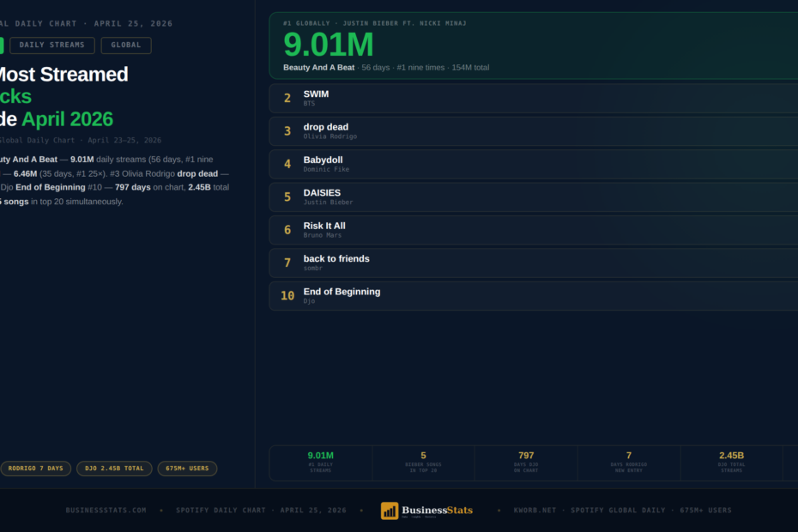Click the Global Daily Chart April 23–25 subtitle
Screen dimensions: 798x532
[80, 140]
